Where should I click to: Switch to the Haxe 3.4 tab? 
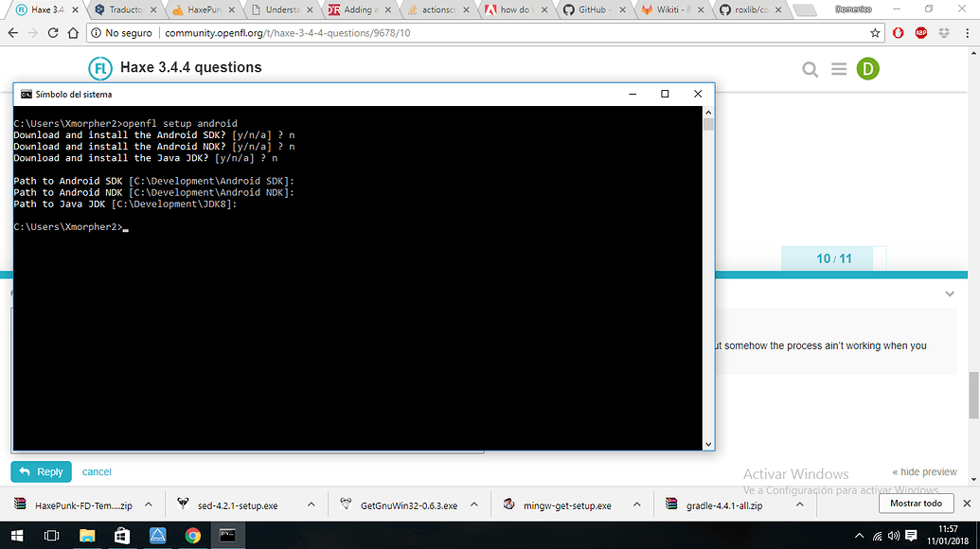point(47,10)
